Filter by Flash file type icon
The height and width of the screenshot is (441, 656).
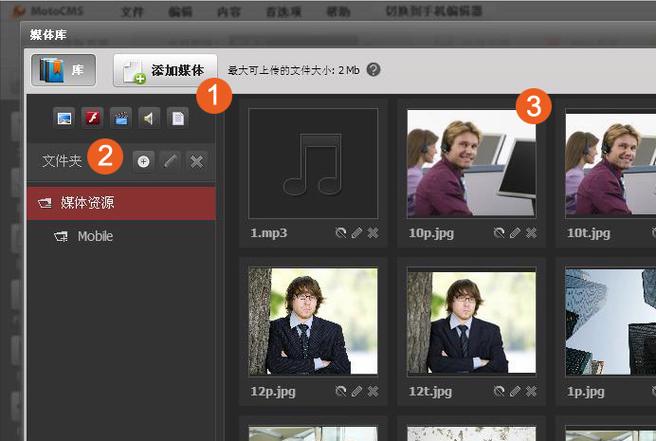point(92,118)
